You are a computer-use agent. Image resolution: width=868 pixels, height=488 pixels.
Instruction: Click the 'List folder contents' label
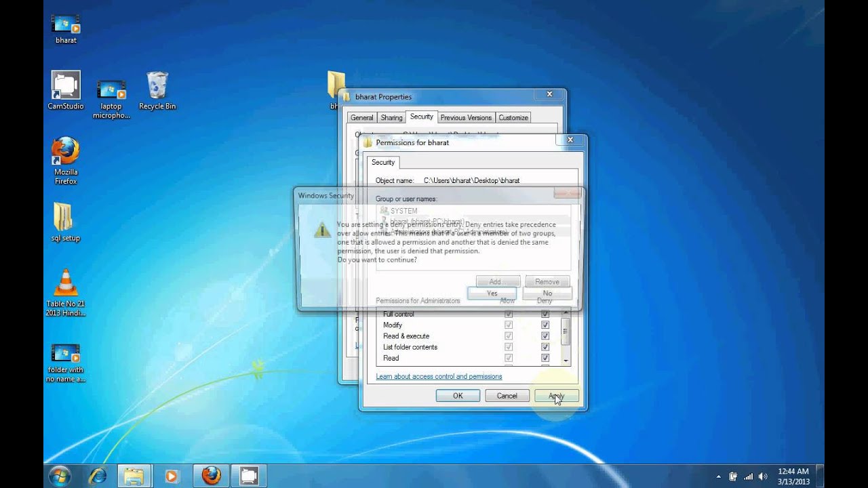pyautogui.click(x=410, y=347)
